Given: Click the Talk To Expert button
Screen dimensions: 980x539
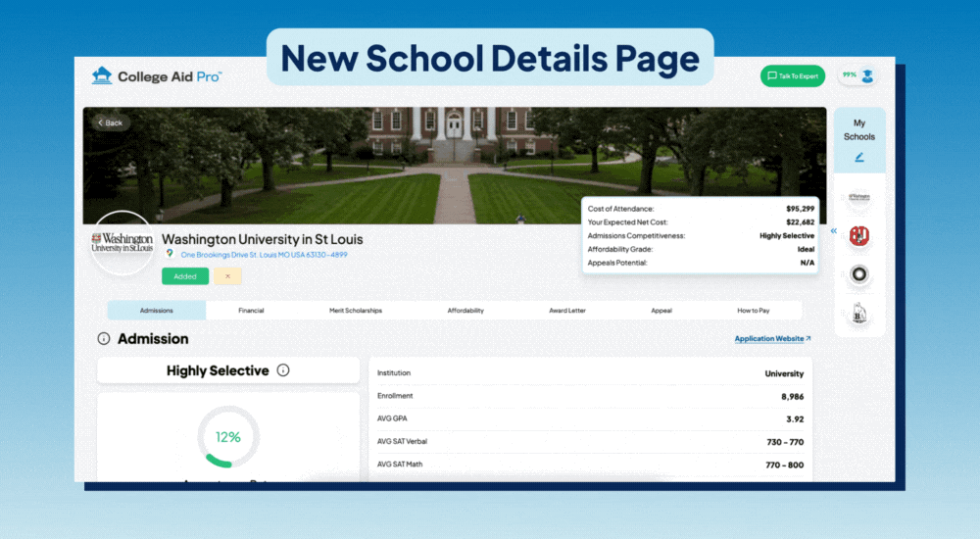Looking at the screenshot, I should point(793,76).
